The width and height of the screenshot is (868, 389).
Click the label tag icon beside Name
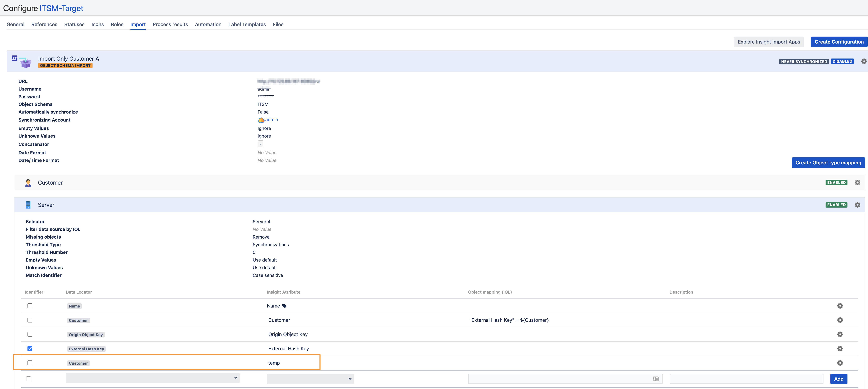pyautogui.click(x=284, y=306)
